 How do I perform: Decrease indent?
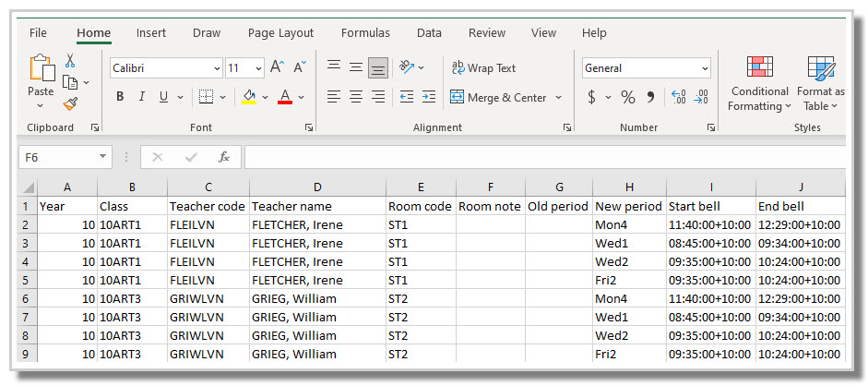click(407, 98)
